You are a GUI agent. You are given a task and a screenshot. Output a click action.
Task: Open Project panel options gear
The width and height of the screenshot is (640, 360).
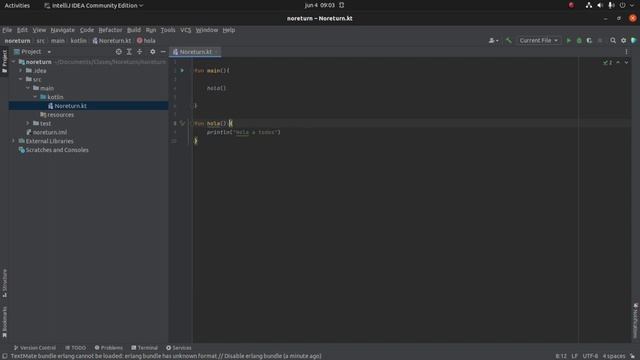pos(153,52)
